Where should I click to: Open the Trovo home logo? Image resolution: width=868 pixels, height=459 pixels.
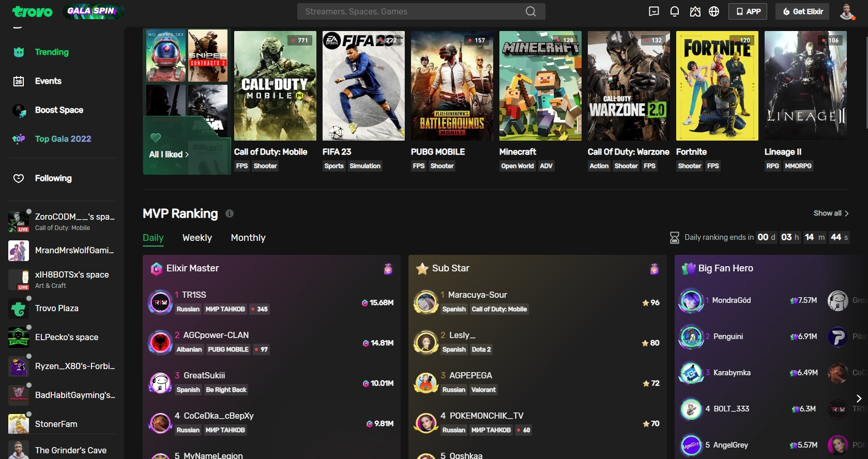[x=33, y=11]
